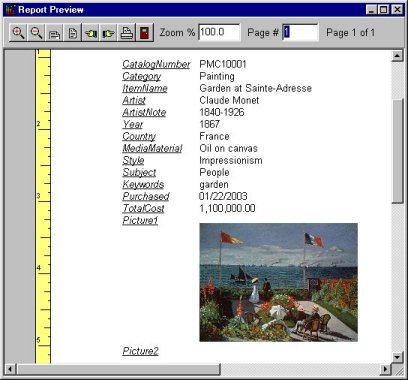
Task: Click the TotalCost field label
Action: coord(143,208)
